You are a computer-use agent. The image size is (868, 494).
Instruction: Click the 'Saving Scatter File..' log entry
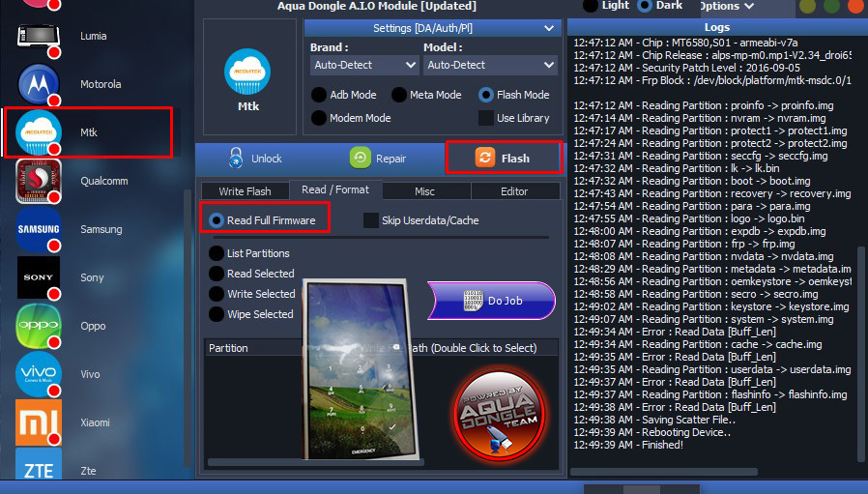[x=655, y=420]
